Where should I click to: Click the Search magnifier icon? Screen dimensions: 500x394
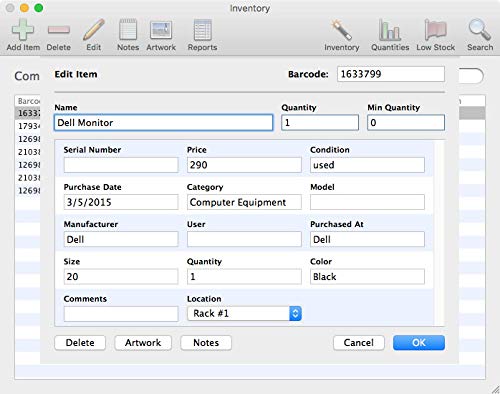tap(480, 30)
